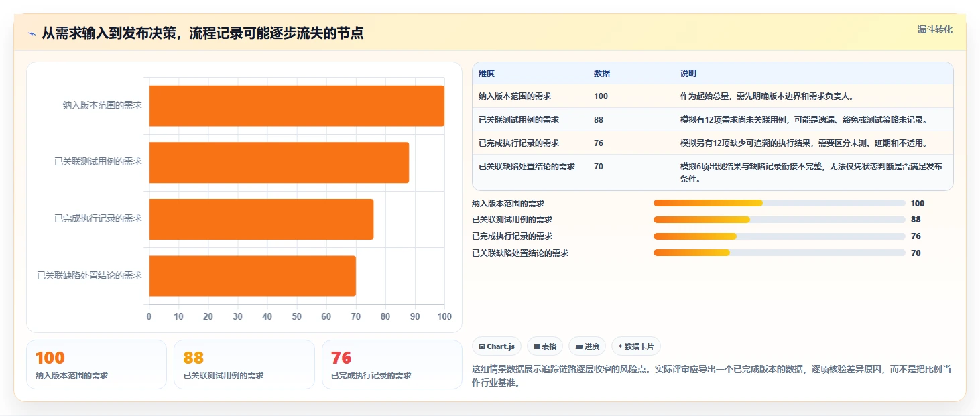Click the 已关联测试用例的需求 chart bar

pyautogui.click(x=279, y=162)
